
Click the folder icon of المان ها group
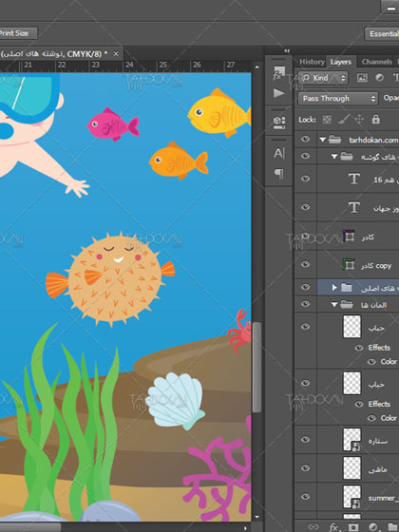tap(347, 304)
